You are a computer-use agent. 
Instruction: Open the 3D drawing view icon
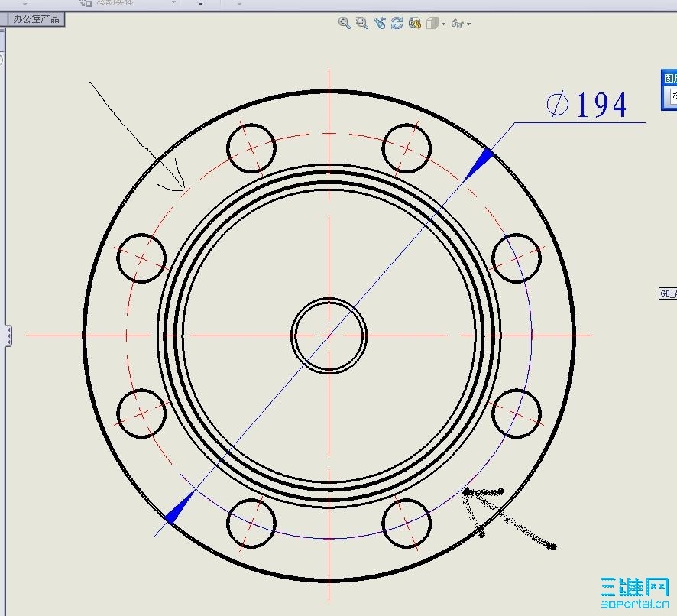click(x=414, y=23)
